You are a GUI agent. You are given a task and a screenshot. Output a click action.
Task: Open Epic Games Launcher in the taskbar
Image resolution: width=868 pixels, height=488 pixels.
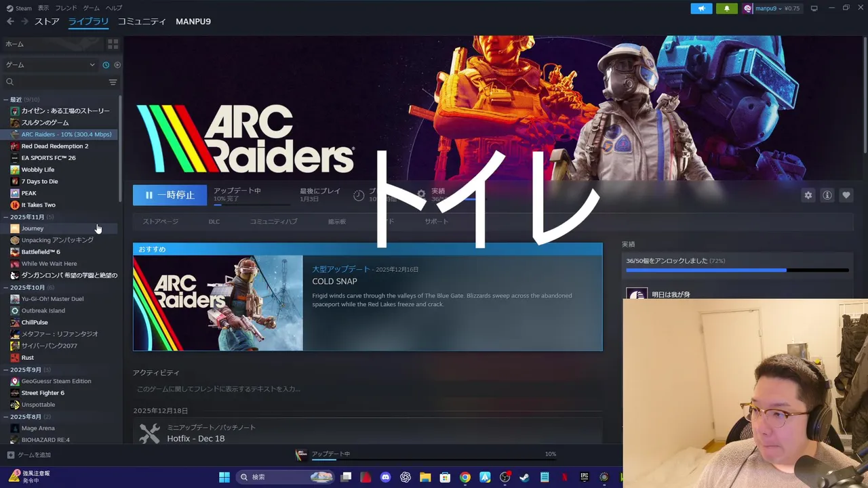point(584,477)
